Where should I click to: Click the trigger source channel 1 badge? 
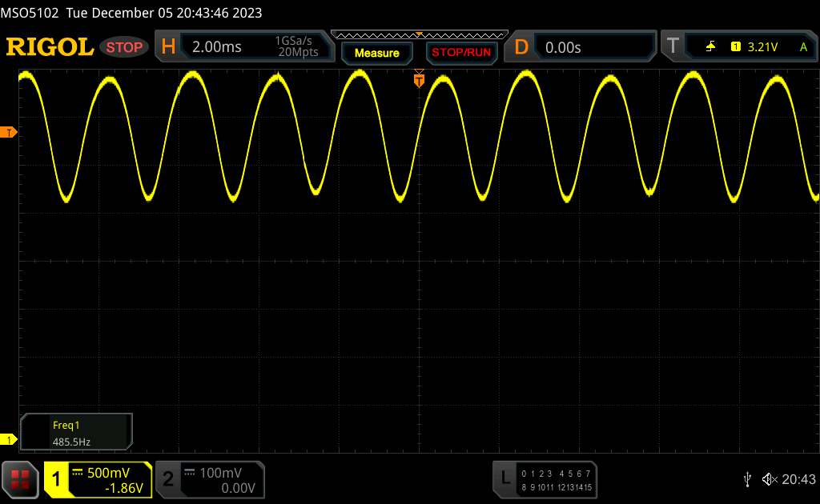tap(735, 47)
